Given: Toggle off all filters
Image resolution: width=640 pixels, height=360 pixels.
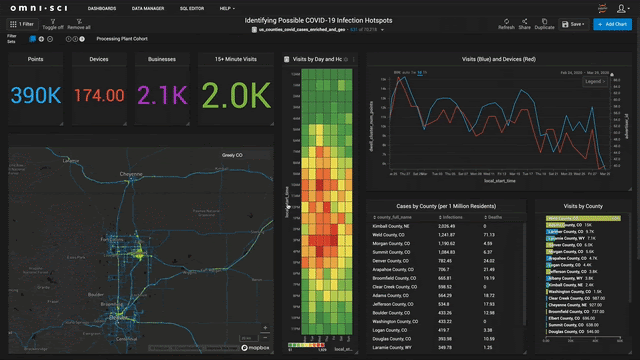Looking at the screenshot, I should (53, 24).
